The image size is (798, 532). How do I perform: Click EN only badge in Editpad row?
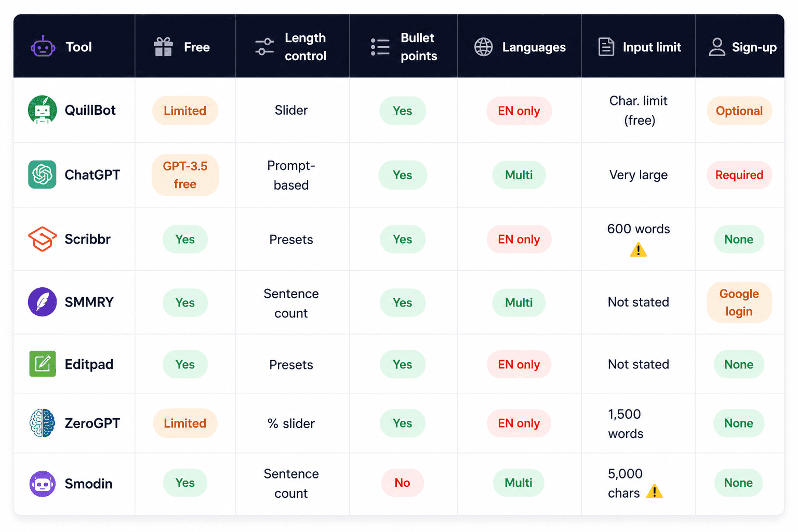coord(519,365)
